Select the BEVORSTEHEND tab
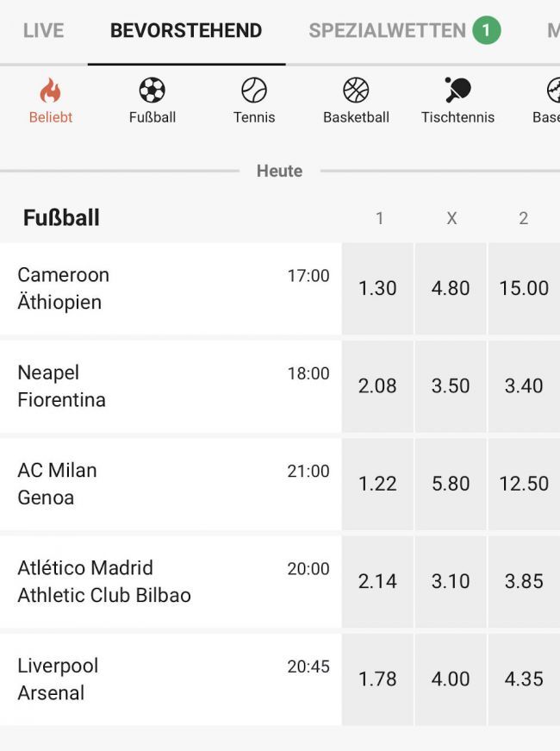Image resolution: width=560 pixels, height=751 pixels. tap(186, 31)
